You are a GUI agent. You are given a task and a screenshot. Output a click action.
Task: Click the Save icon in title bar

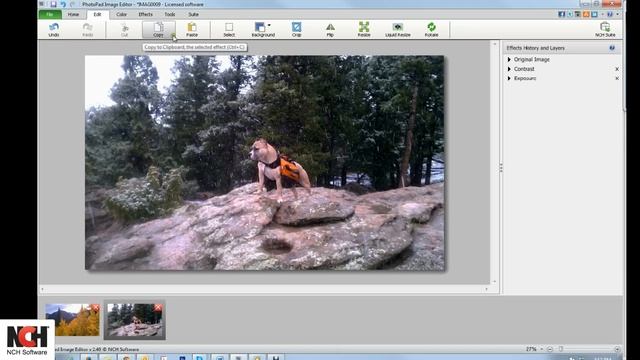pyautogui.click(x=53, y=4)
